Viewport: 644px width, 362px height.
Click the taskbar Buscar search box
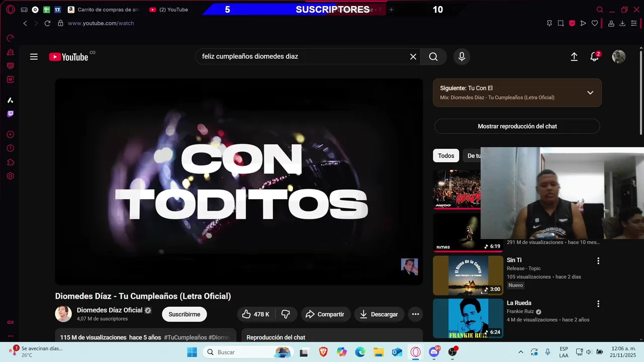tap(249, 352)
